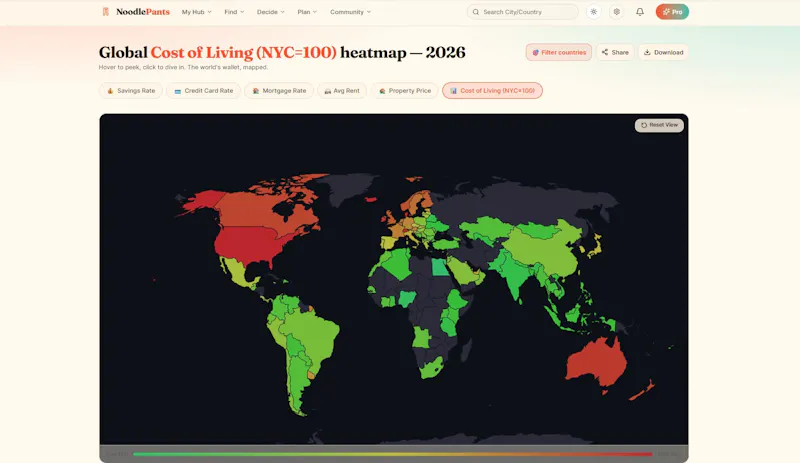The width and height of the screenshot is (800, 463).
Task: Open notifications bell
Action: [x=640, y=12]
